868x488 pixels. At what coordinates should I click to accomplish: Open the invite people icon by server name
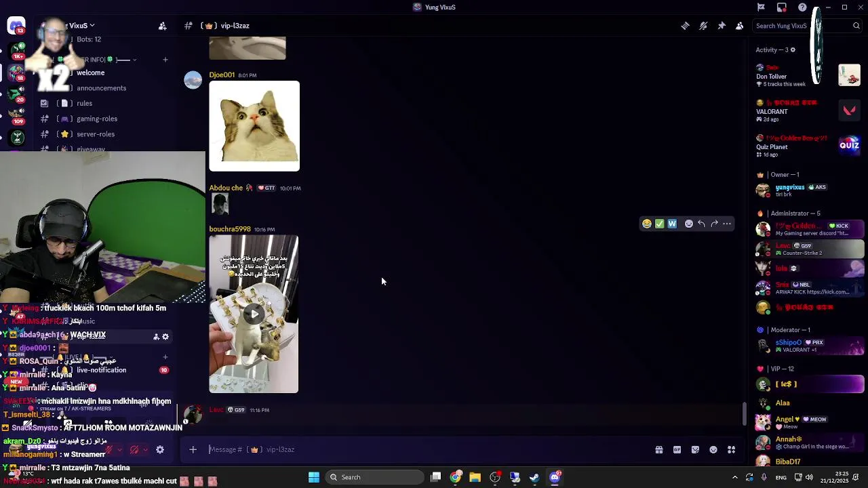point(162,26)
